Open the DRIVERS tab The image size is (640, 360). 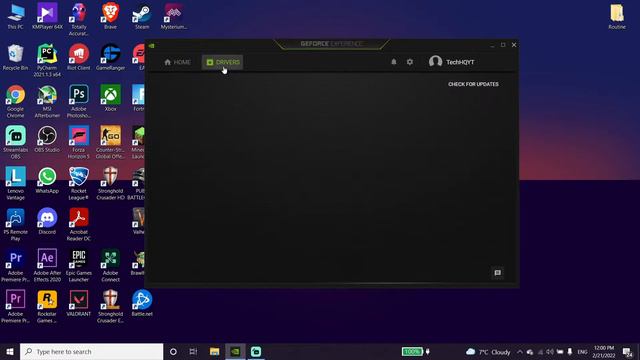tap(223, 62)
